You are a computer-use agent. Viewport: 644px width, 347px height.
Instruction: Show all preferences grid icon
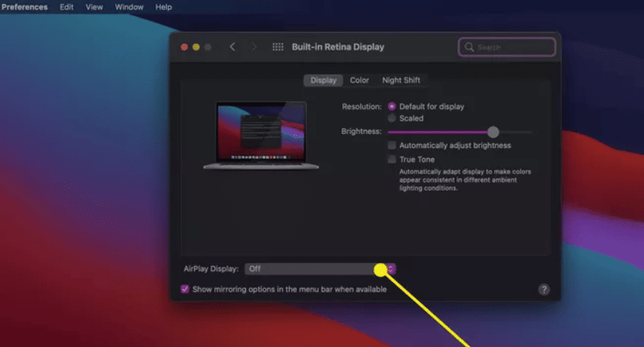pyautogui.click(x=278, y=47)
